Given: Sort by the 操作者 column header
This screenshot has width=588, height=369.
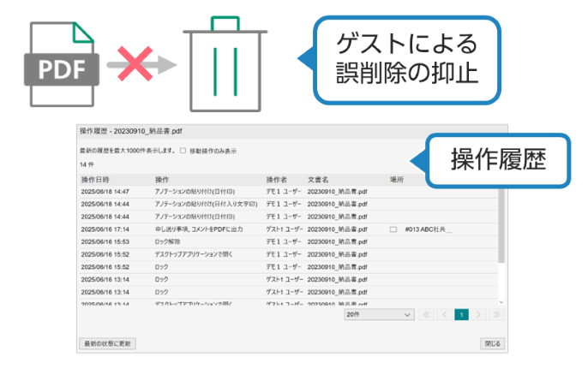Looking at the screenshot, I should click(277, 180).
